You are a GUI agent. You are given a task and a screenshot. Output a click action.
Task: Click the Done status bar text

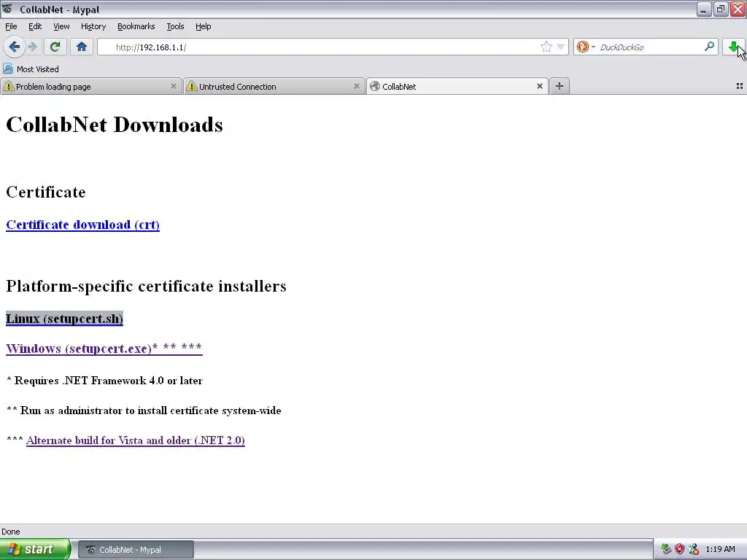point(10,532)
